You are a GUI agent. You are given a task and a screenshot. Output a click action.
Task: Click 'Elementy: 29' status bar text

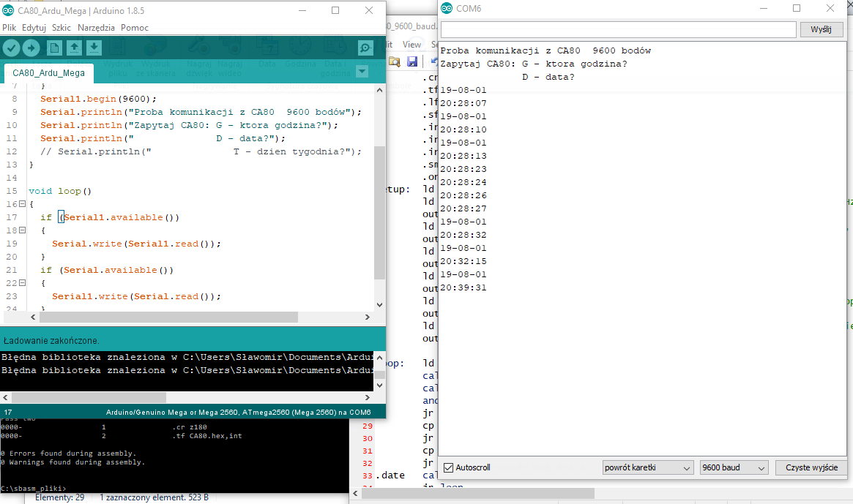(x=60, y=497)
